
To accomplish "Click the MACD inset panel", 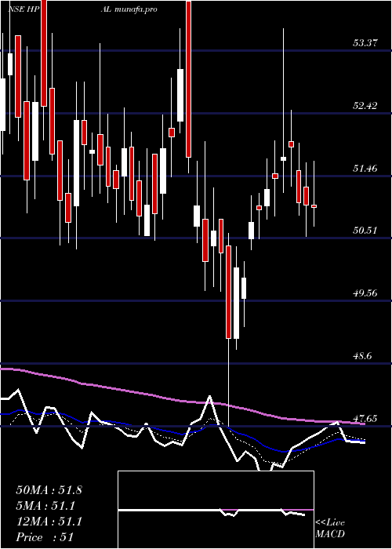I will (x=216, y=510).
